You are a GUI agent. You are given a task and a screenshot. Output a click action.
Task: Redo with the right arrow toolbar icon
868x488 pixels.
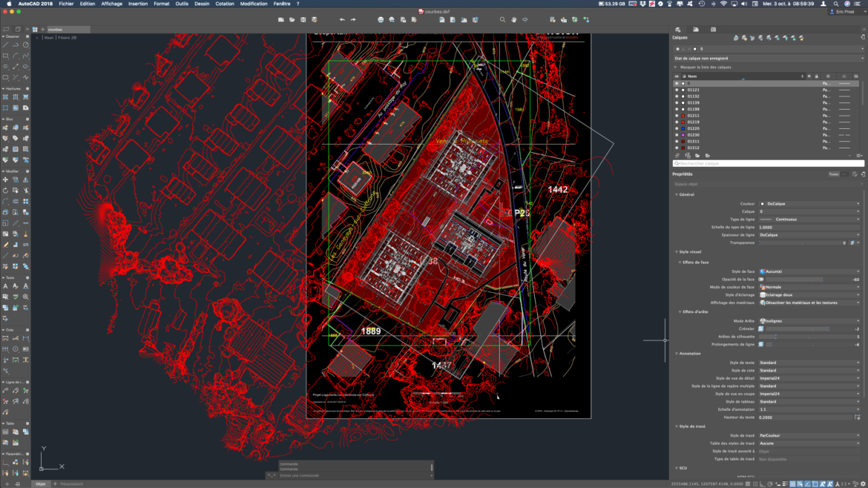[353, 19]
